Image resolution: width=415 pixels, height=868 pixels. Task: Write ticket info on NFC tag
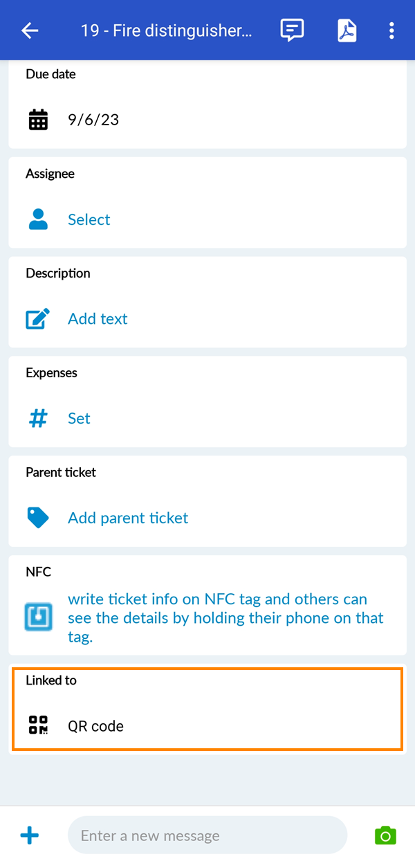(x=214, y=617)
